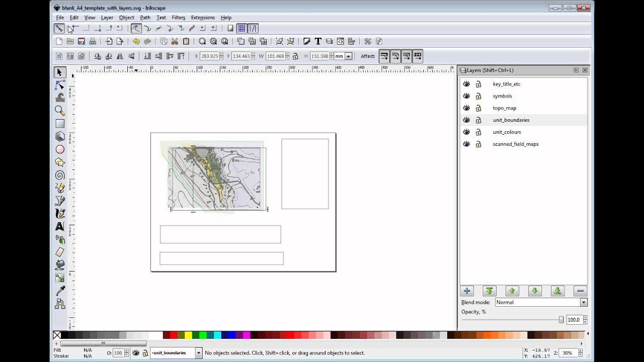The width and height of the screenshot is (644, 362).
Task: Open the Blend mode Normal dropdown
Action: pos(541,302)
